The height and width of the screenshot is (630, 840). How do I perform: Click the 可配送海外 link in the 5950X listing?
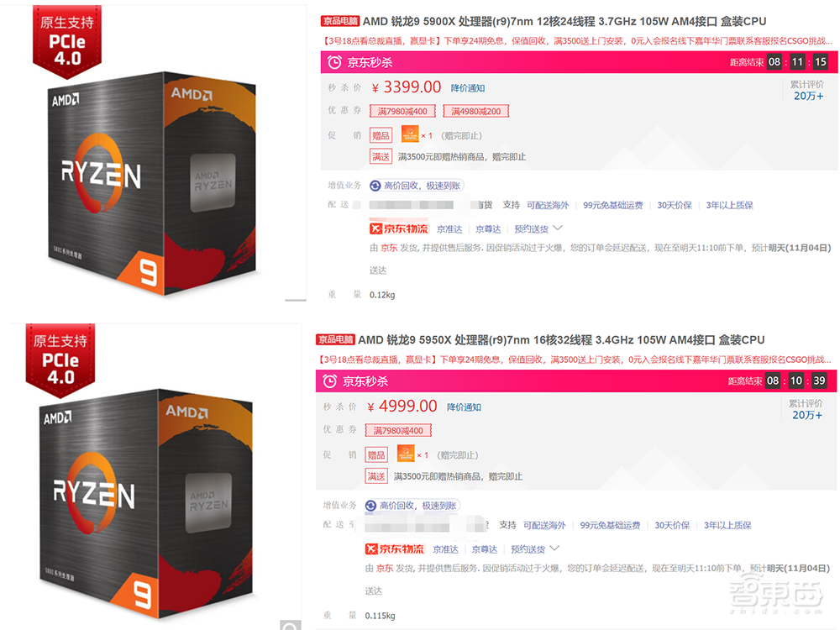point(544,525)
